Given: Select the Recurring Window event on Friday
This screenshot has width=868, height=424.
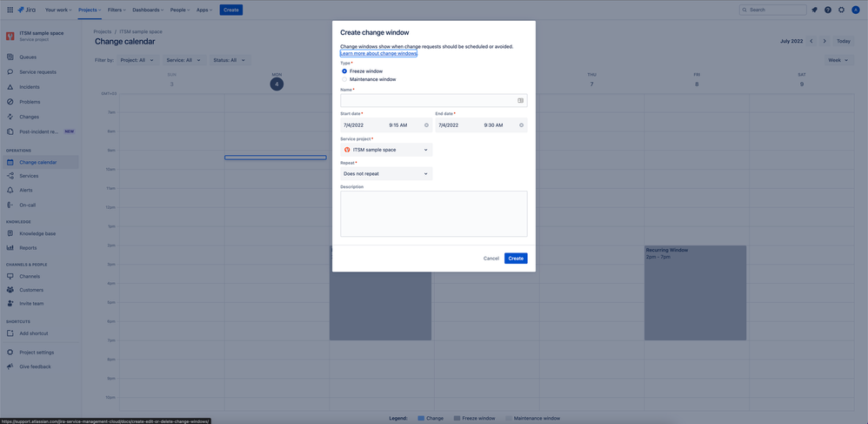Looking at the screenshot, I should point(695,293).
